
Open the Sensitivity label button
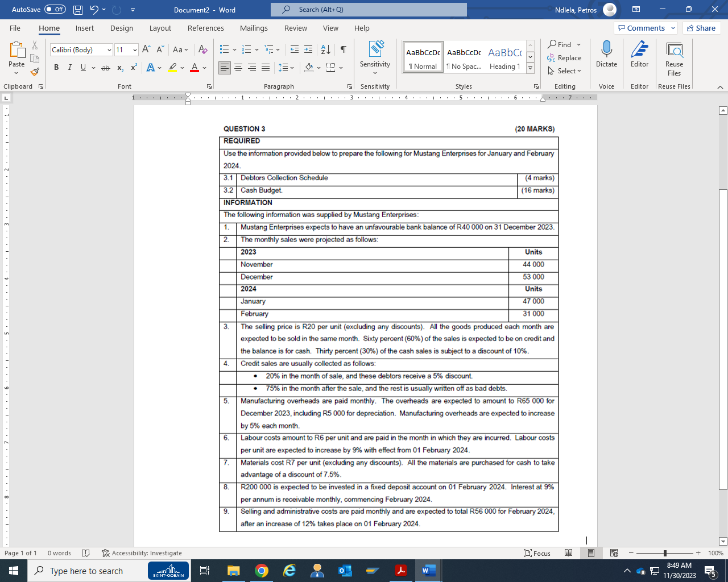coord(375,58)
